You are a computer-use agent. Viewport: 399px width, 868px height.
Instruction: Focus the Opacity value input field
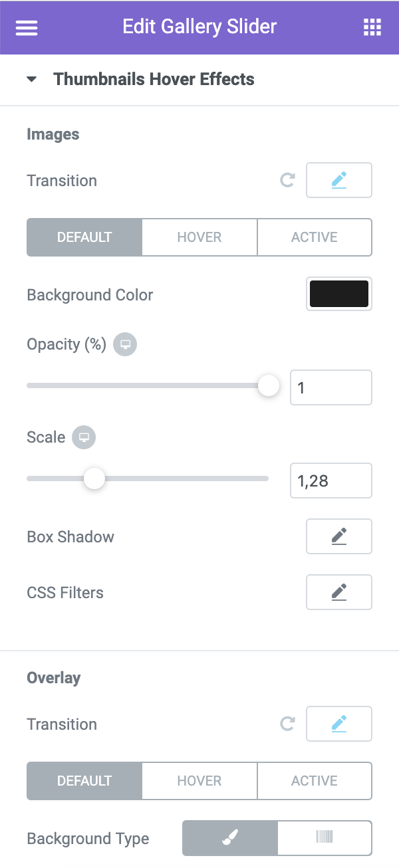(331, 387)
